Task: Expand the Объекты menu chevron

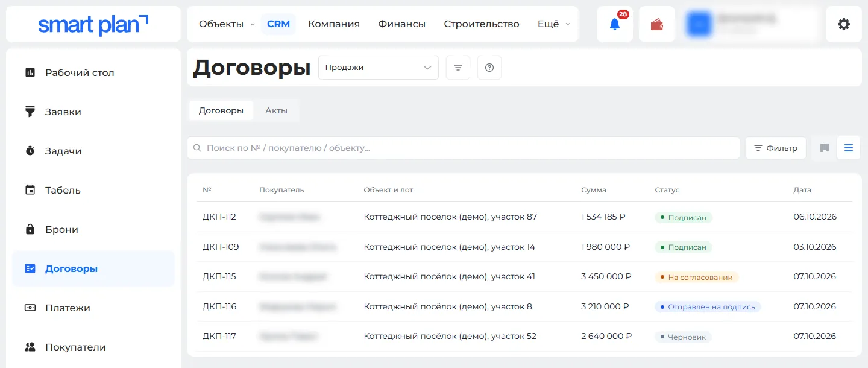Action: (x=253, y=24)
